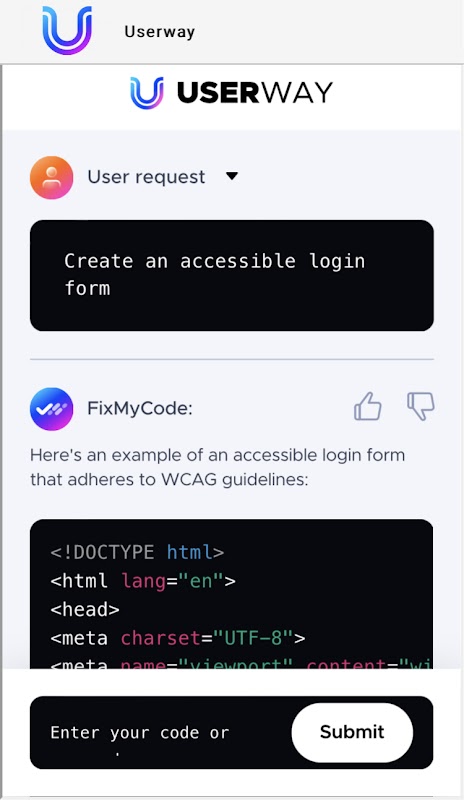The height and width of the screenshot is (800, 464).
Task: Click the FixMyCode checkmark avatar icon
Action: point(52,409)
